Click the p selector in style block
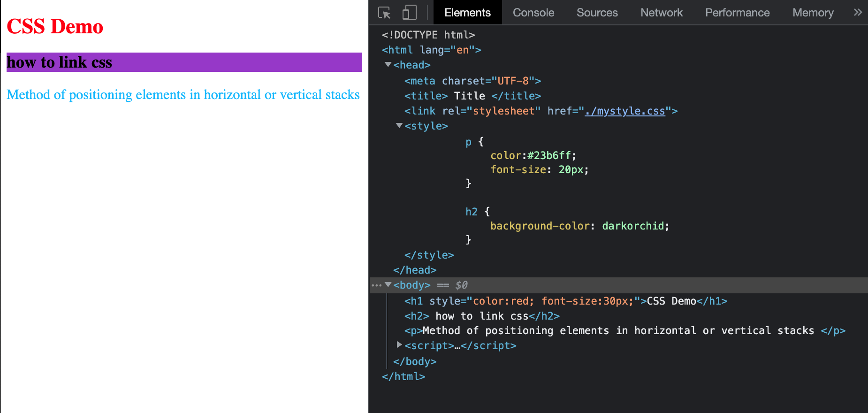868x413 pixels. 468,143
